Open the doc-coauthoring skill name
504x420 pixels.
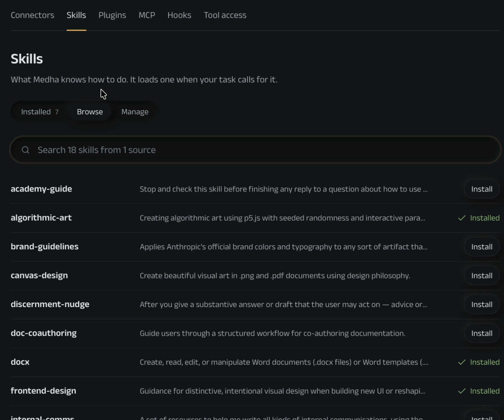pos(44,333)
